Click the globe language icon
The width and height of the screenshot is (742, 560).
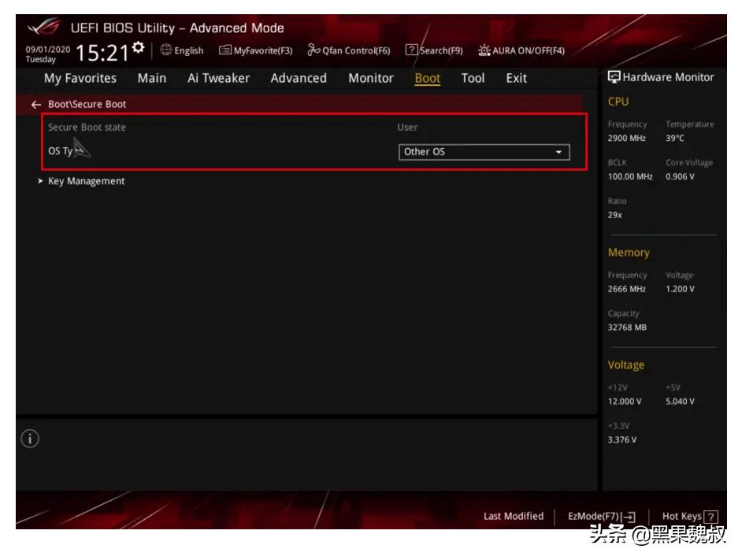point(165,50)
